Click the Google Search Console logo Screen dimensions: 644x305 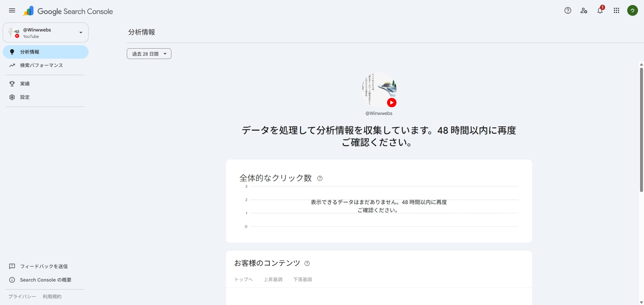[x=68, y=11]
